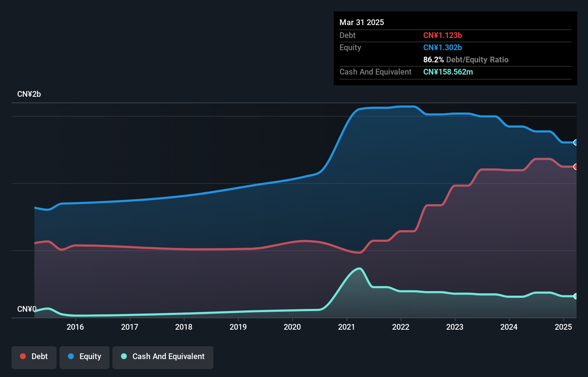Image resolution: width=588 pixels, height=377 pixels.
Task: Click the Debt row label in tooltip
Action: (x=347, y=35)
